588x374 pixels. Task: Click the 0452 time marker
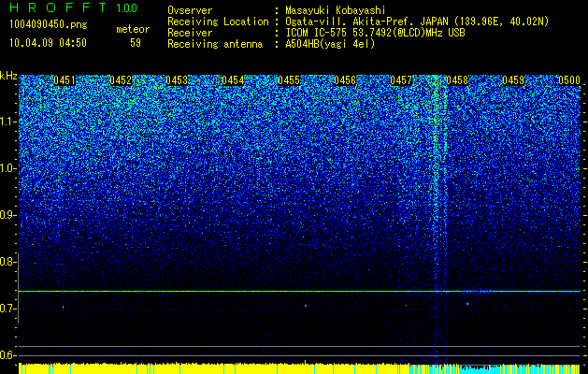point(121,80)
